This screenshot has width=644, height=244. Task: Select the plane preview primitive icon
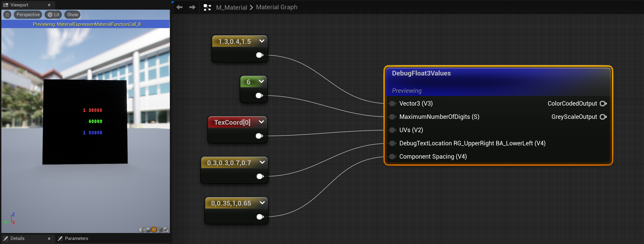[154, 229]
